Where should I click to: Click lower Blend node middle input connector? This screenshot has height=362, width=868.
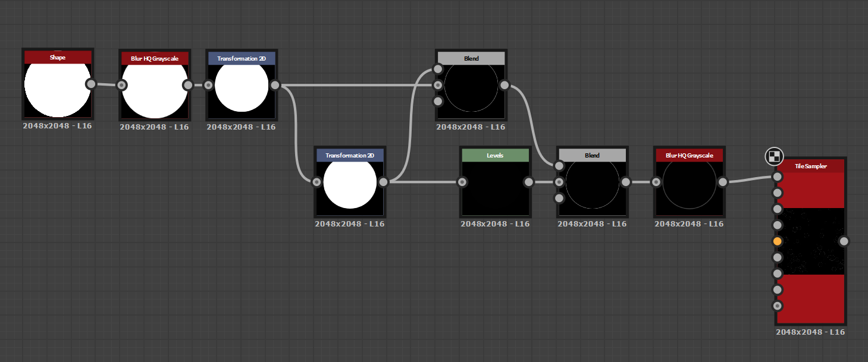[559, 182]
